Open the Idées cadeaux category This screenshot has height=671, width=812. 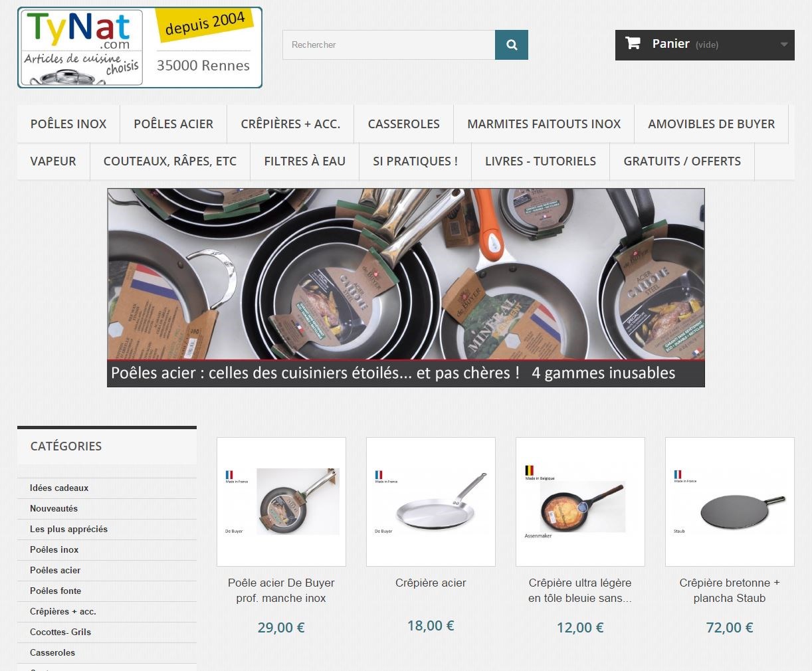59,488
